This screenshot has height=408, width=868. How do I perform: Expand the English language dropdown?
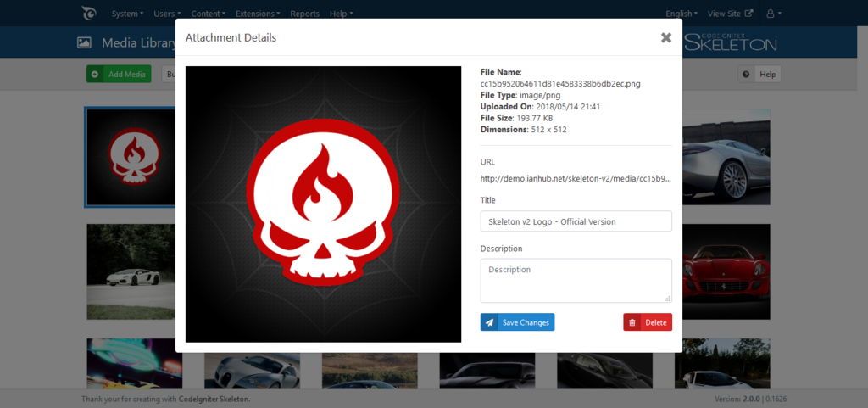[682, 14]
